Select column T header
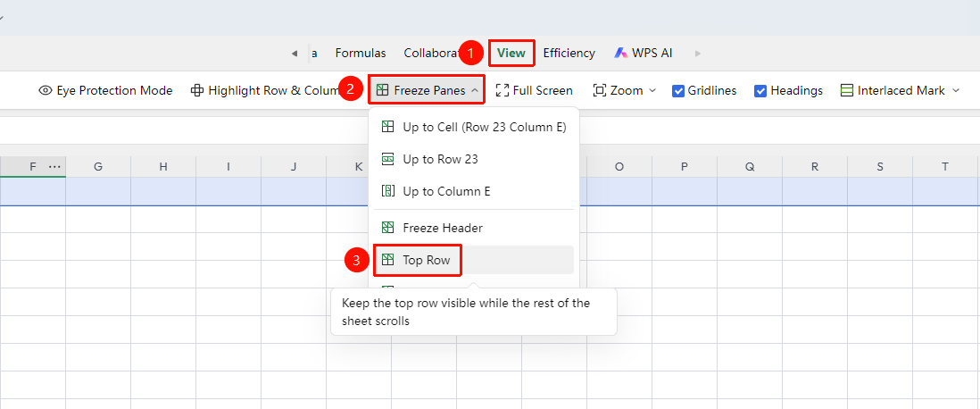The height and width of the screenshot is (409, 980). (945, 167)
